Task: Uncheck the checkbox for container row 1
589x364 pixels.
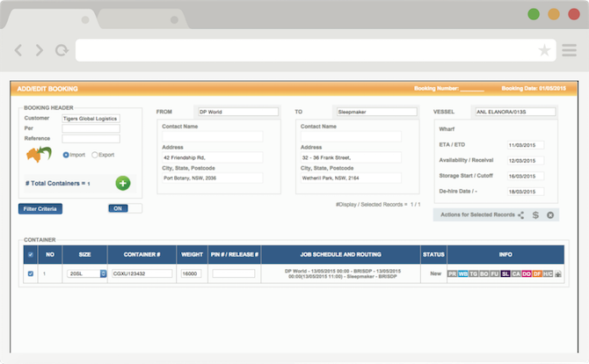Action: click(x=31, y=273)
